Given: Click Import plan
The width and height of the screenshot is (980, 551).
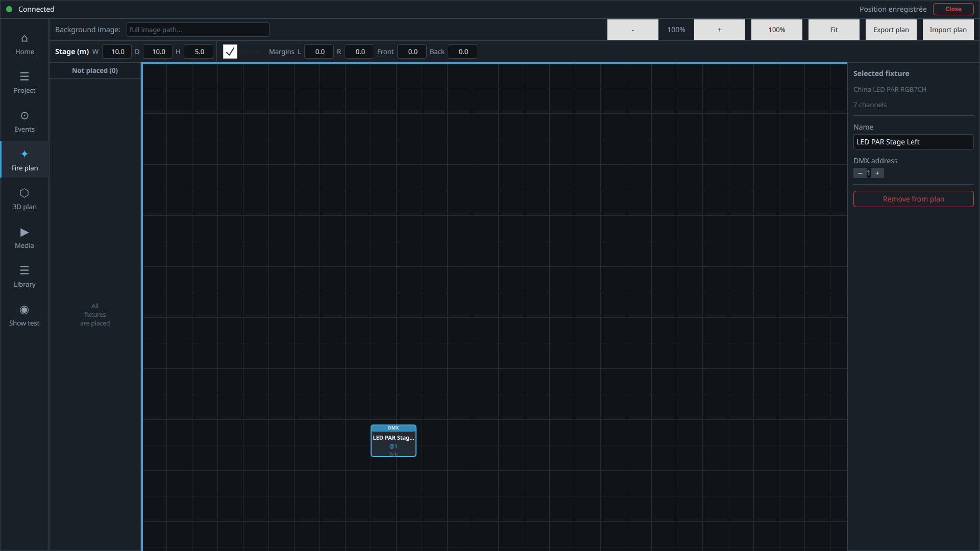Looking at the screenshot, I should click(948, 30).
